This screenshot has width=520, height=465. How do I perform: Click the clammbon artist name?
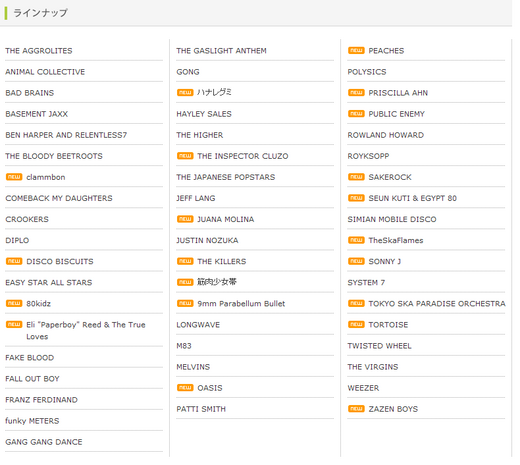click(46, 177)
